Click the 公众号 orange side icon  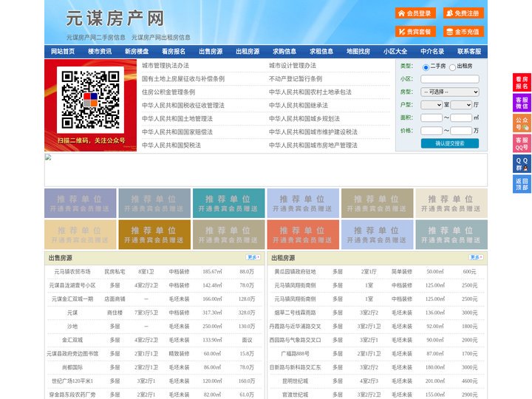522,123
